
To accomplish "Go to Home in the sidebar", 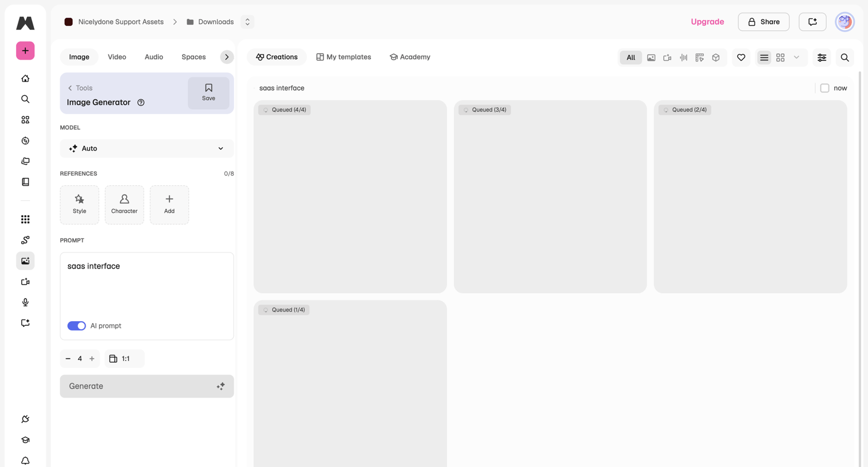I will 25,79.
